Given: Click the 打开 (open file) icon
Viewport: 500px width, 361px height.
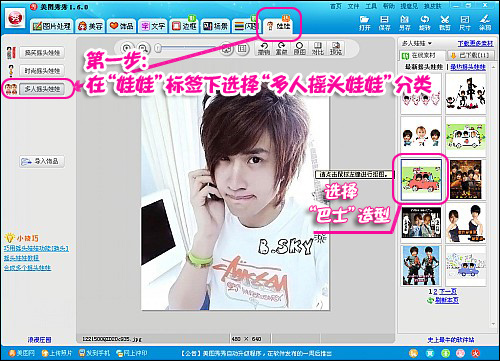Looking at the screenshot, I should click(x=365, y=23).
